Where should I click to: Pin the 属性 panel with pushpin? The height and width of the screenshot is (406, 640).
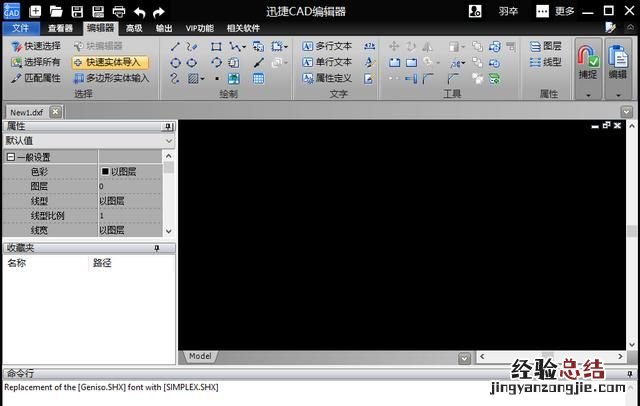168,127
